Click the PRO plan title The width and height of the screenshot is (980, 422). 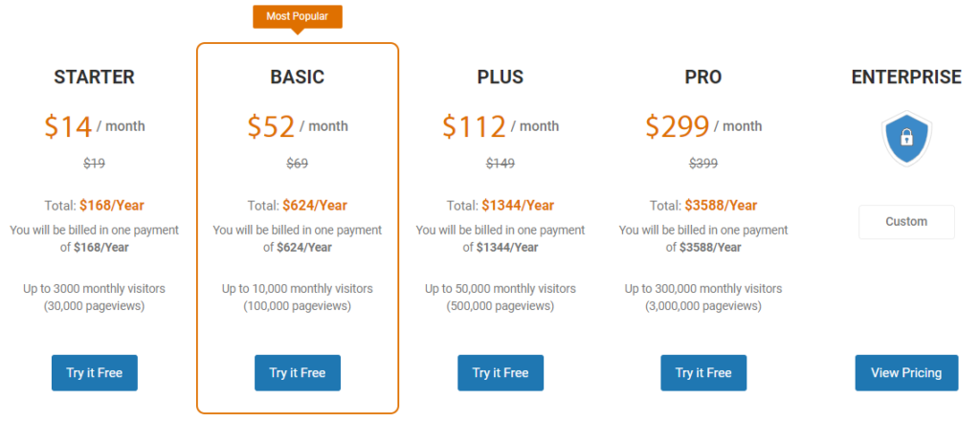click(x=703, y=77)
